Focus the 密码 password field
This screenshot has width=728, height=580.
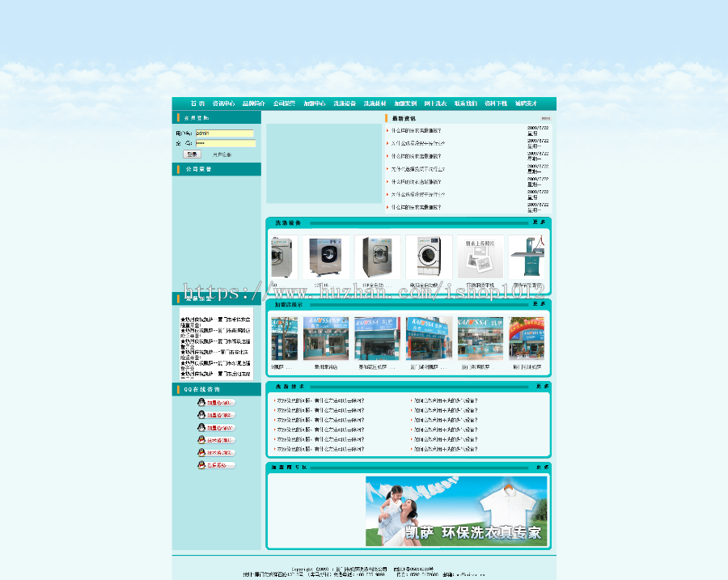[226, 143]
